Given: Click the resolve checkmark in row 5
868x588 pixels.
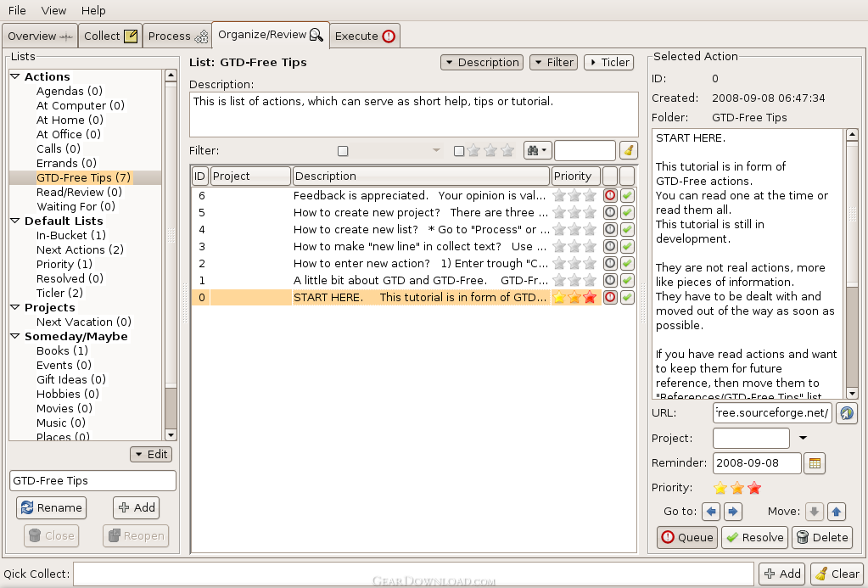Looking at the screenshot, I should click(627, 213).
